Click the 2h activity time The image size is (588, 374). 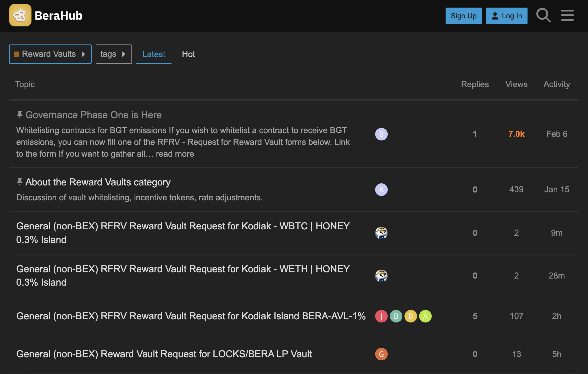[x=557, y=316]
